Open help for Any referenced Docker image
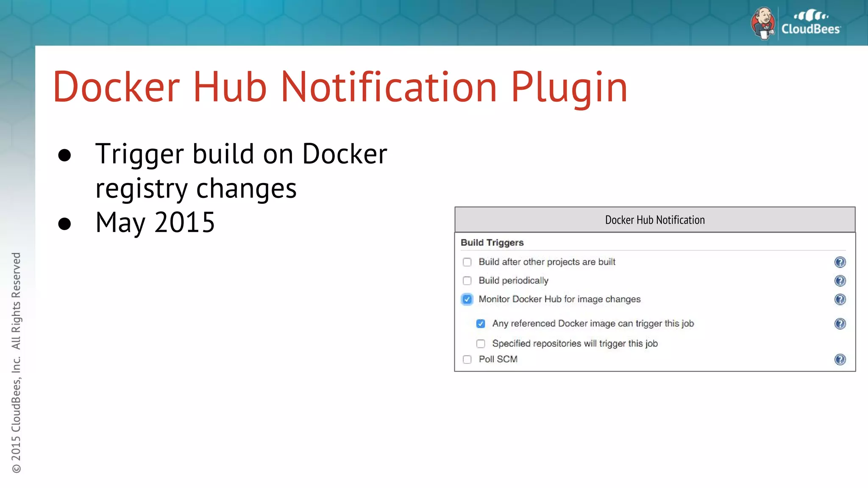 [x=840, y=324]
